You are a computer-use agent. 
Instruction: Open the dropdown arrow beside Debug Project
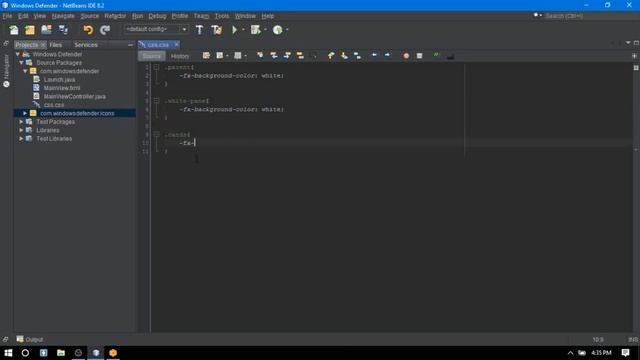(x=265, y=29)
